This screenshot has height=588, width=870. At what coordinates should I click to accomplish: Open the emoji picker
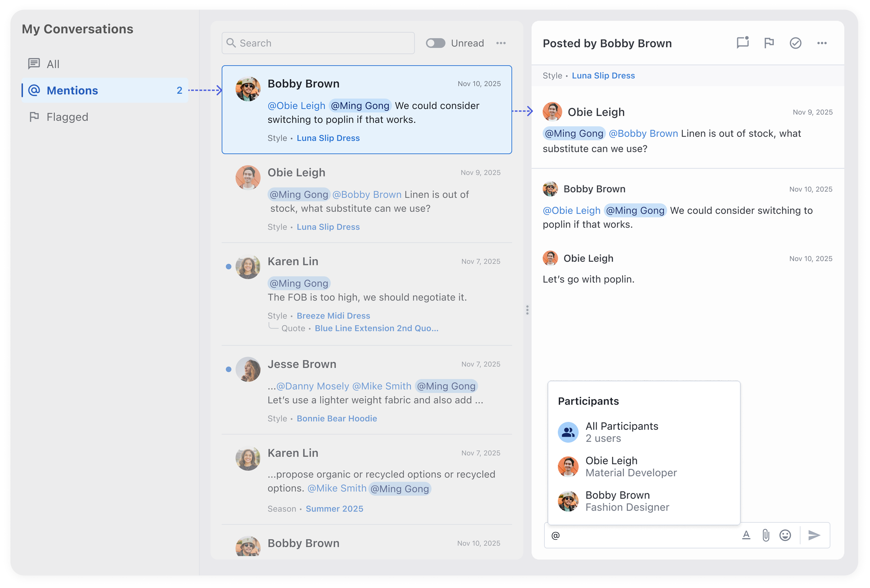785,535
